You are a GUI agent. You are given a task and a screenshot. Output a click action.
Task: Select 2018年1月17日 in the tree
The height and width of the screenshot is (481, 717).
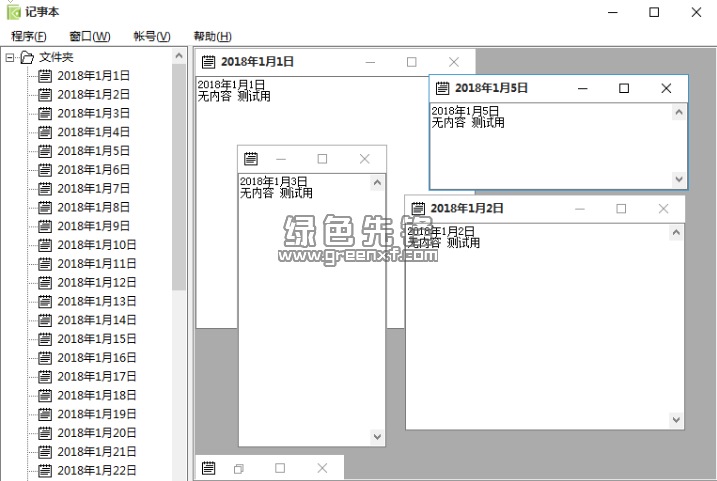tap(96, 376)
